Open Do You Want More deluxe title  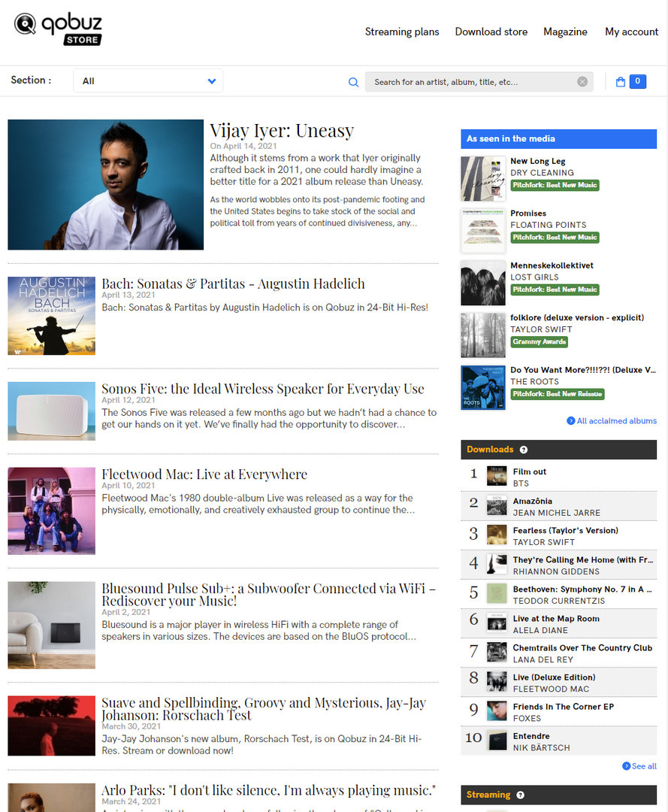582,370
